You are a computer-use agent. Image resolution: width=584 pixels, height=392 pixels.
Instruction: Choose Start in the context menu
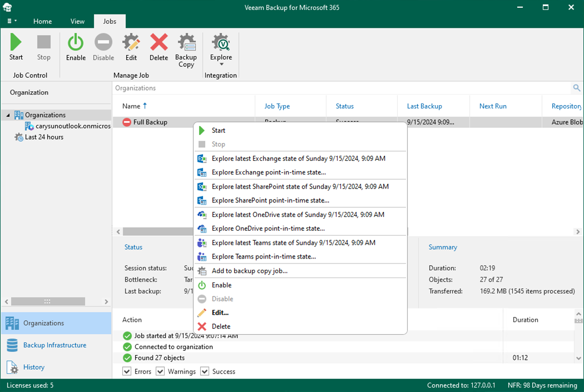point(300,130)
